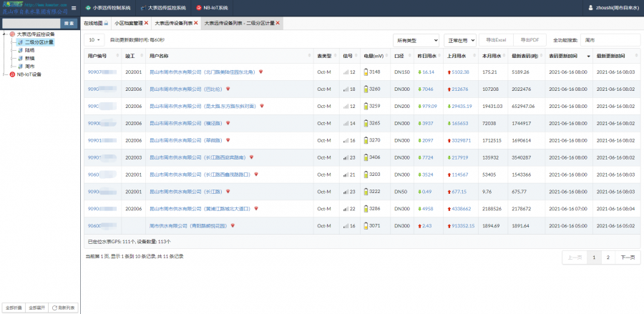
Task: Switch to the 在线地图 tab
Action: click(95, 24)
